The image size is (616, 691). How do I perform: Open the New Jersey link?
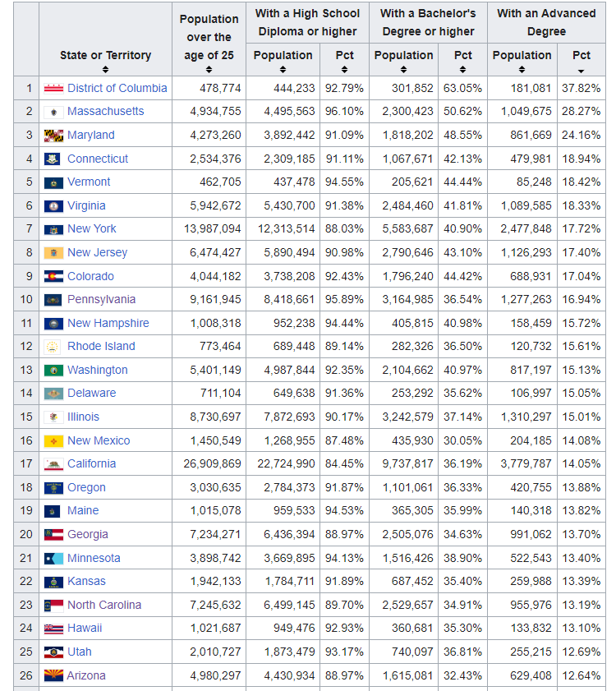(98, 252)
